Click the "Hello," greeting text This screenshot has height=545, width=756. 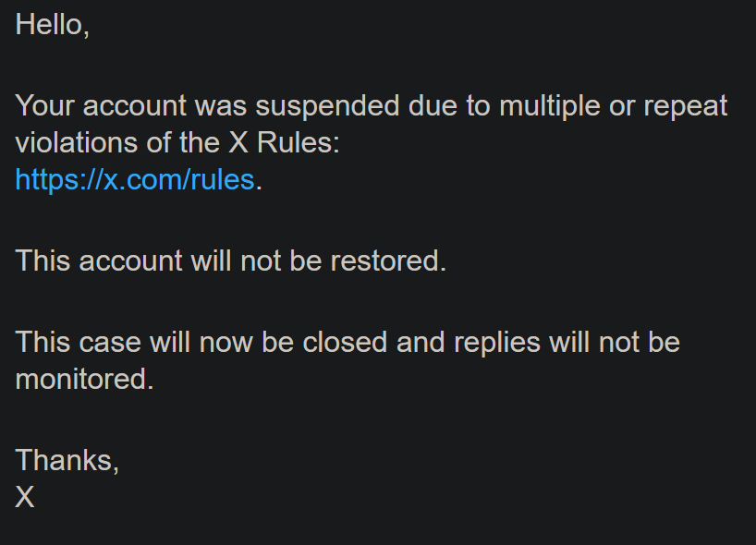[52, 25]
